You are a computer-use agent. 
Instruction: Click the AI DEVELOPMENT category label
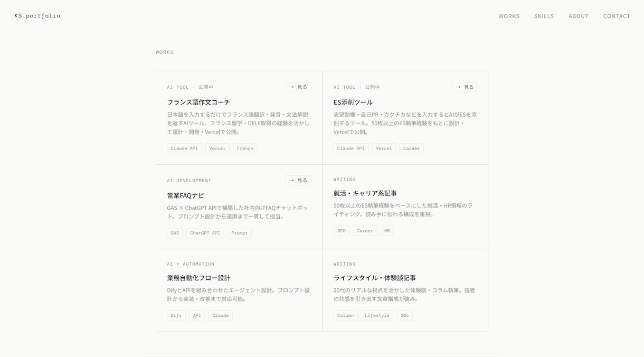[x=189, y=181]
